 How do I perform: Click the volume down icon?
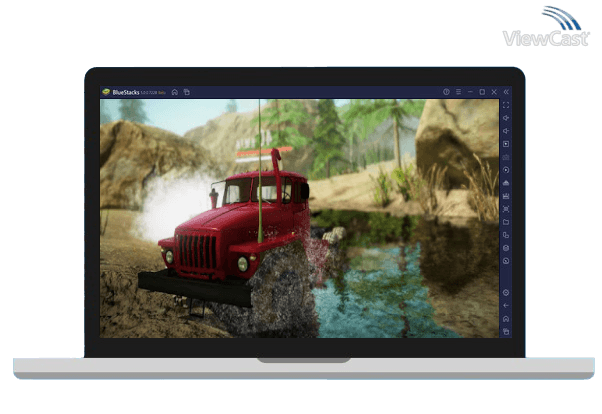click(506, 131)
